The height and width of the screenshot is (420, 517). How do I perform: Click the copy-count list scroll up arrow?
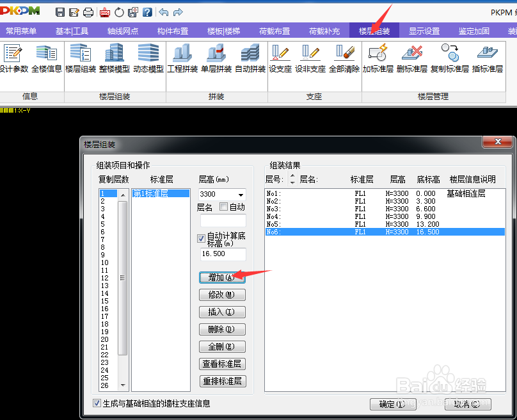(x=123, y=195)
